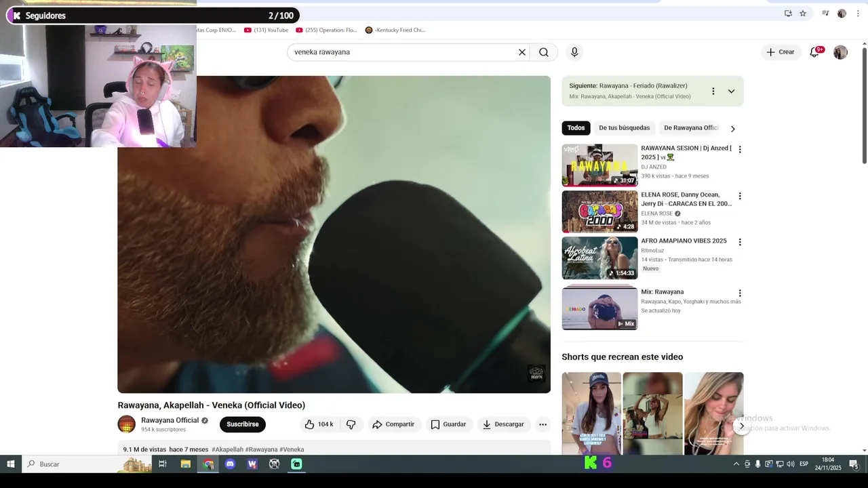
Task: Click the magnifier search button
Action: tap(544, 52)
